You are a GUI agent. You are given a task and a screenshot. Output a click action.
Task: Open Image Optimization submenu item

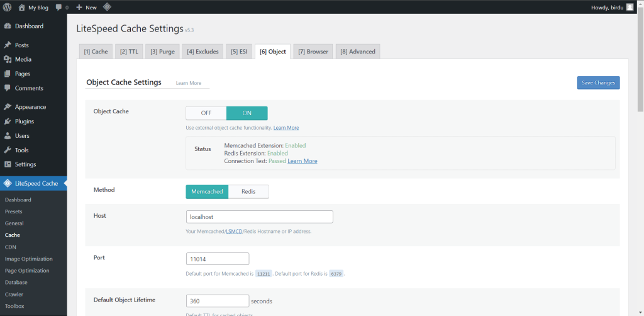[29, 259]
